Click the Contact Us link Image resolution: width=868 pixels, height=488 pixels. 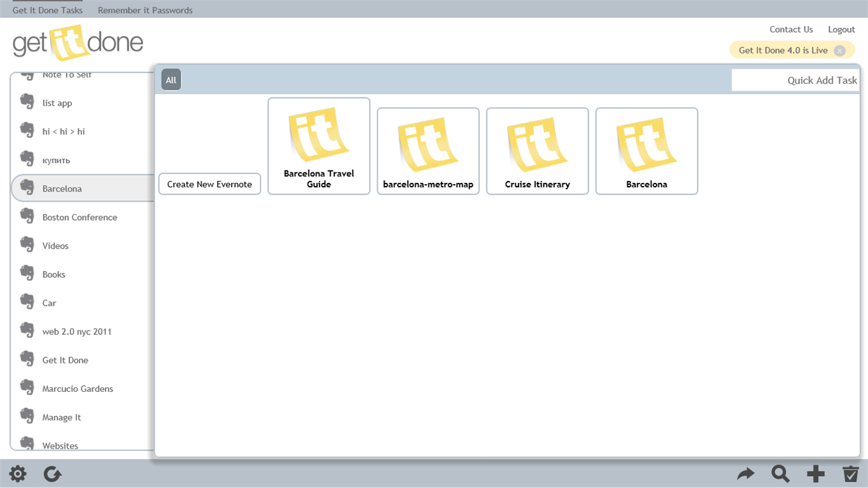click(x=791, y=29)
